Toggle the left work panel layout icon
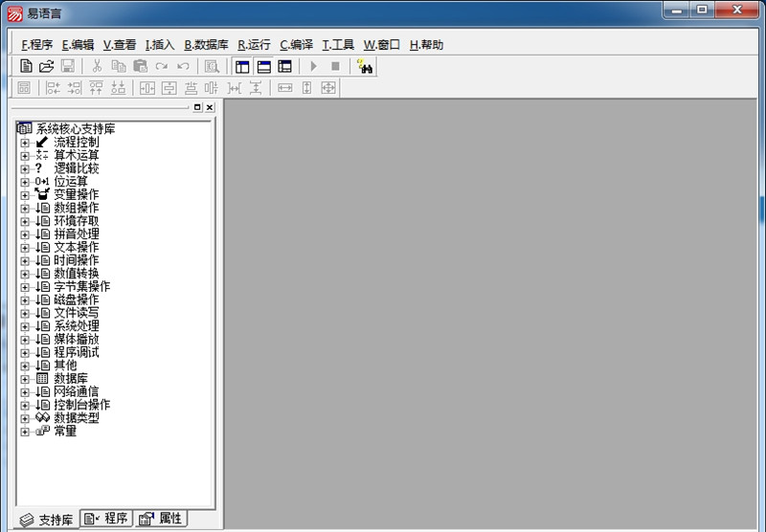766x532 pixels. (x=242, y=66)
